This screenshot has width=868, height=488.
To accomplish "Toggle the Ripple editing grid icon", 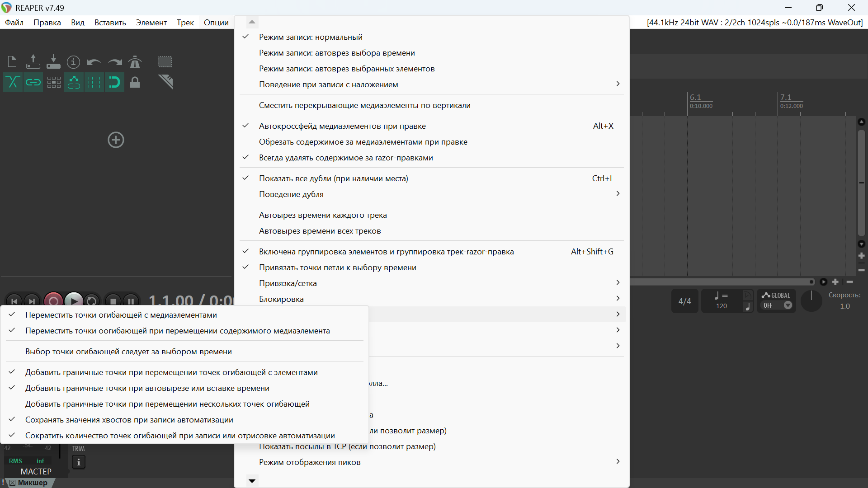I will coord(54,82).
